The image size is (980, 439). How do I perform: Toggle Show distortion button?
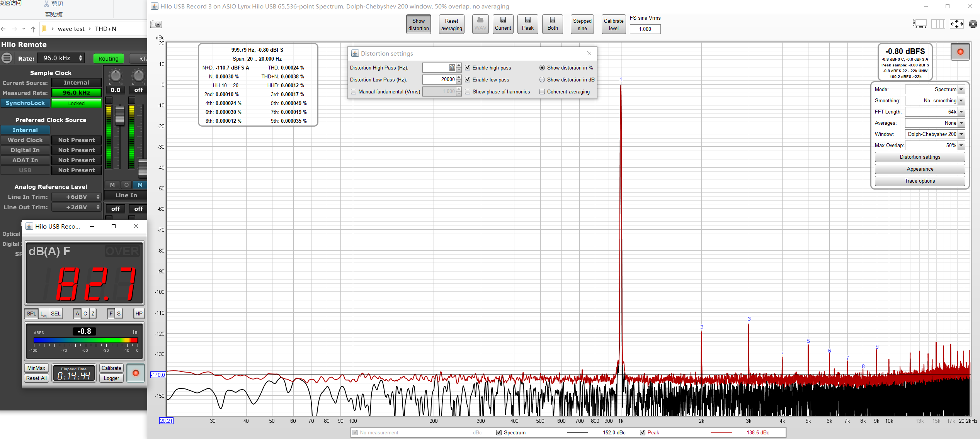click(x=419, y=24)
